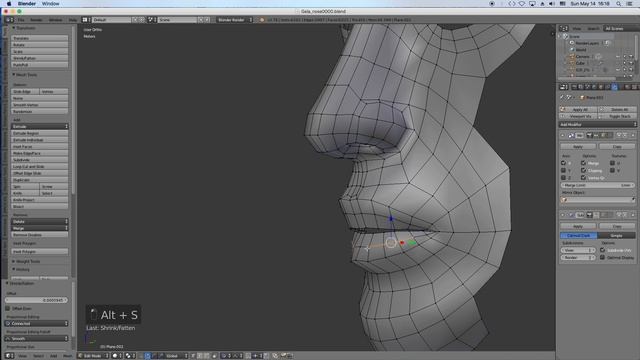Toggle the Mirror modifier Y axis checkbox
640x360 pixels.
coord(563,170)
